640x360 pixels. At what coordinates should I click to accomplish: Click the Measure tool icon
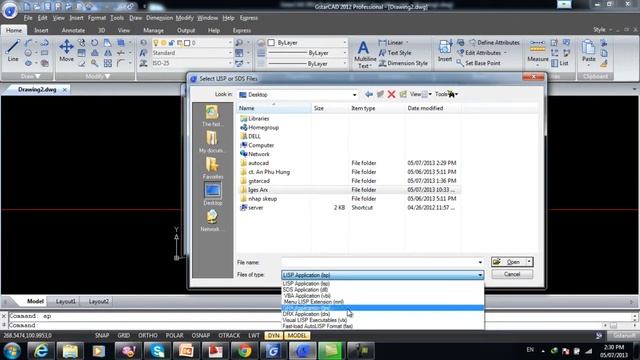tap(537, 51)
